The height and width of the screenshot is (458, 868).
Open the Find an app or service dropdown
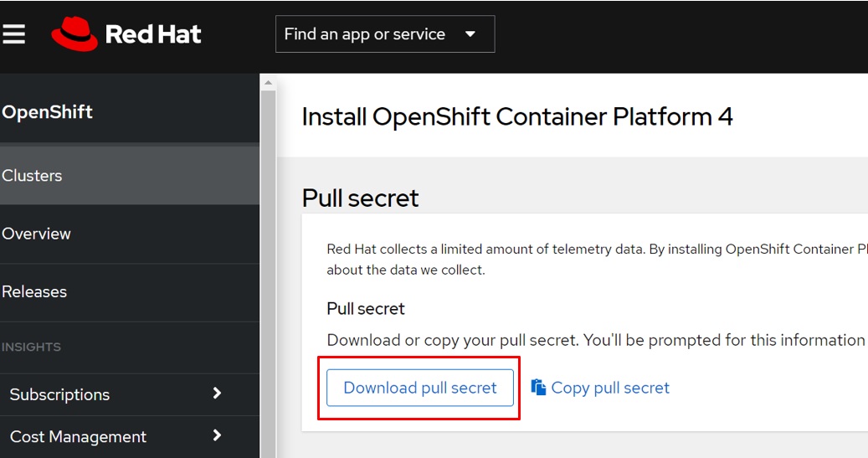point(384,34)
